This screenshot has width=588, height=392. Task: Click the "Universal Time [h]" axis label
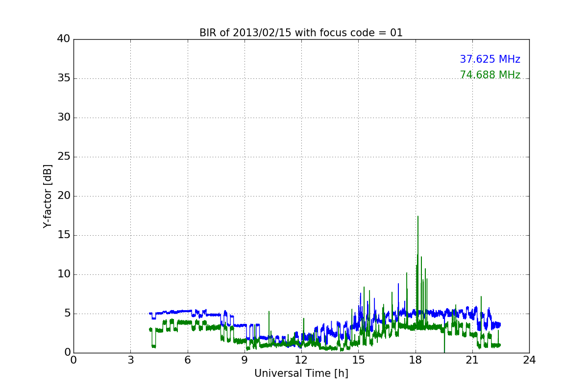301,373
